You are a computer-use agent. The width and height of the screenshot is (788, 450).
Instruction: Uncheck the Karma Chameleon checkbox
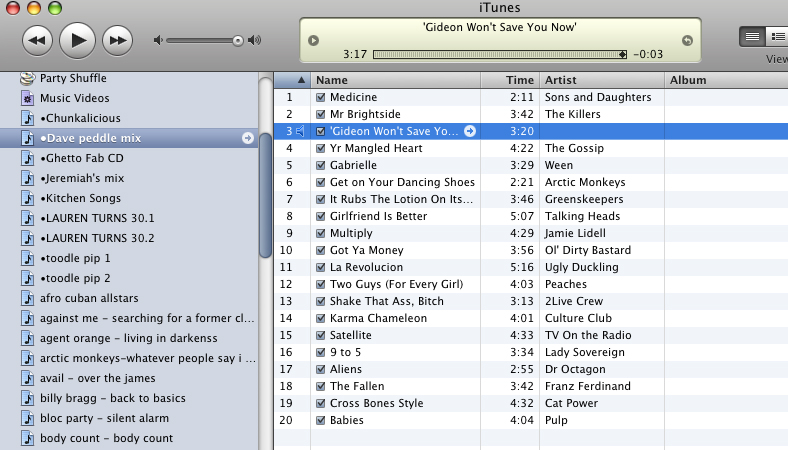pyautogui.click(x=321, y=318)
